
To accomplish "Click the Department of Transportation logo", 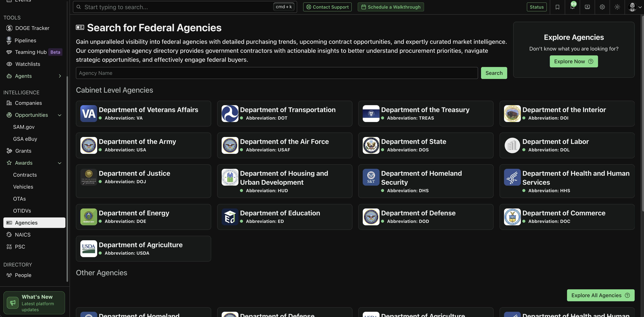I will (x=230, y=114).
